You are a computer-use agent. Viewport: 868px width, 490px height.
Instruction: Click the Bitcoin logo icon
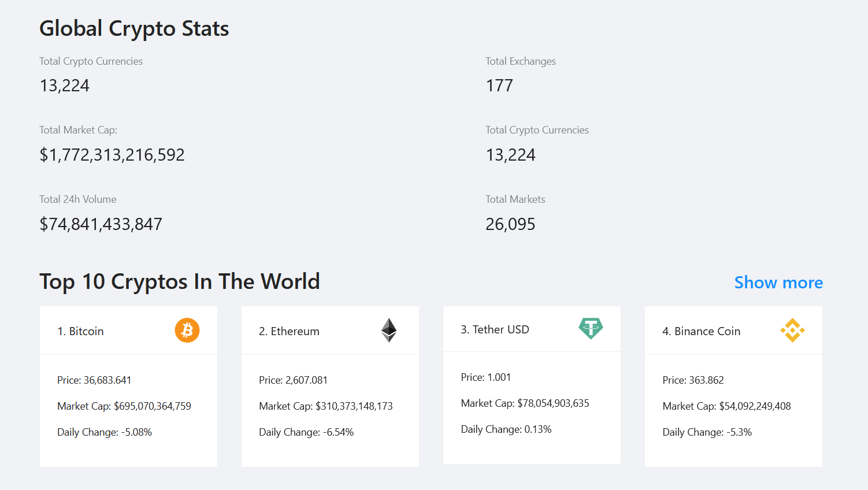[187, 331]
